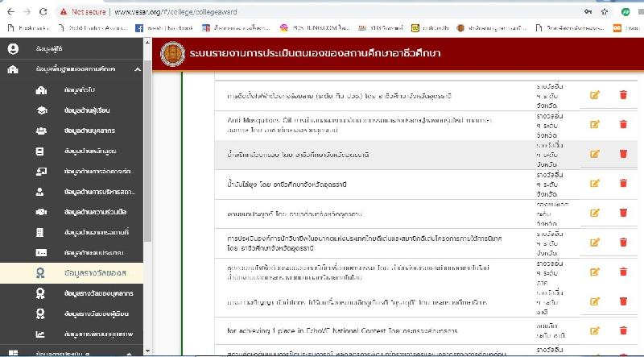Open ข้อมูลด้านการจัดการเรีย... sidebar item
The image size is (644, 357).
point(72,172)
